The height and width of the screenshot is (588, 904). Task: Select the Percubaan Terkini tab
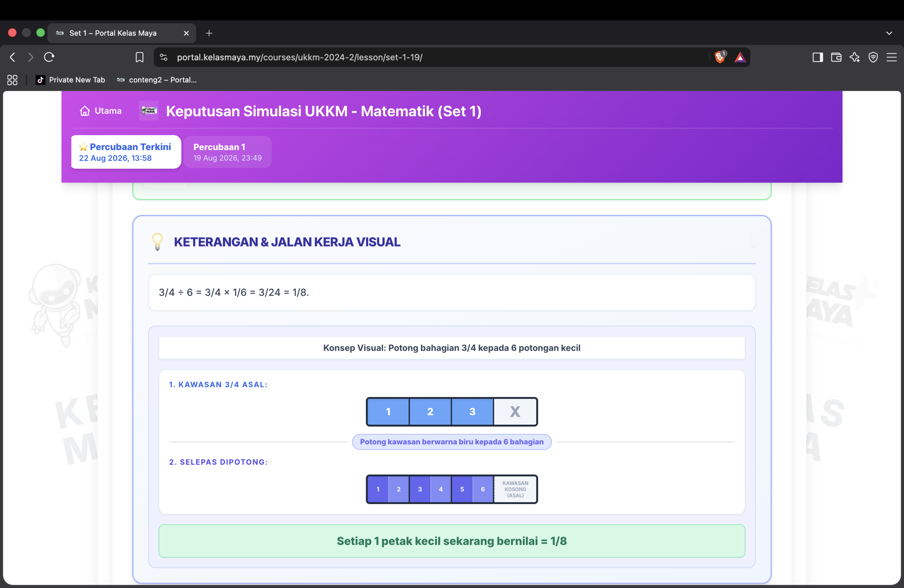coord(126,152)
